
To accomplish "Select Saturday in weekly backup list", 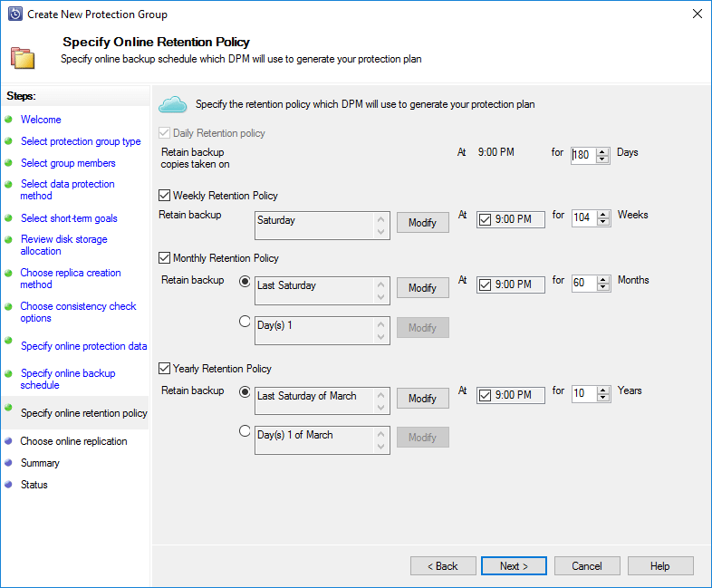I will (x=276, y=220).
